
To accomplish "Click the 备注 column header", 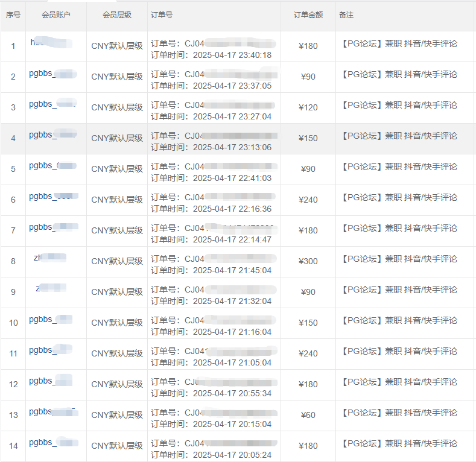I will [347, 15].
